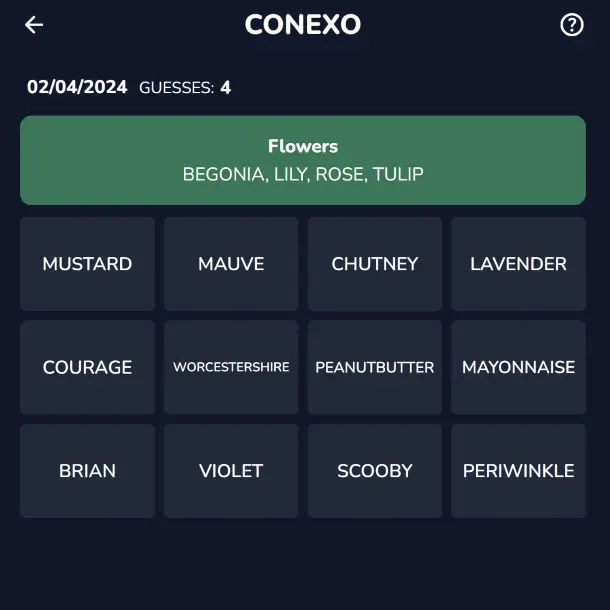
Task: Select the BRIAN tile
Action: [x=87, y=471]
